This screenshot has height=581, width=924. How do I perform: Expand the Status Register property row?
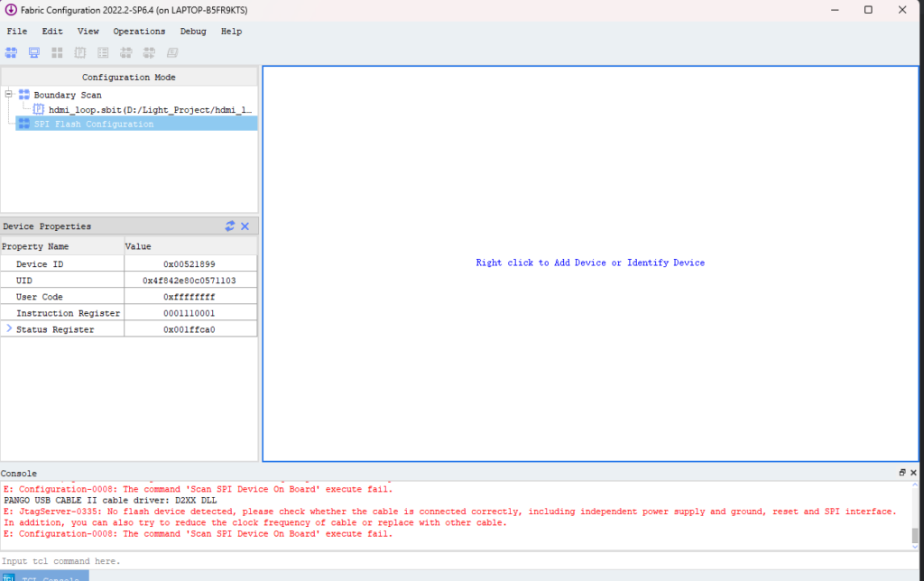[9, 329]
